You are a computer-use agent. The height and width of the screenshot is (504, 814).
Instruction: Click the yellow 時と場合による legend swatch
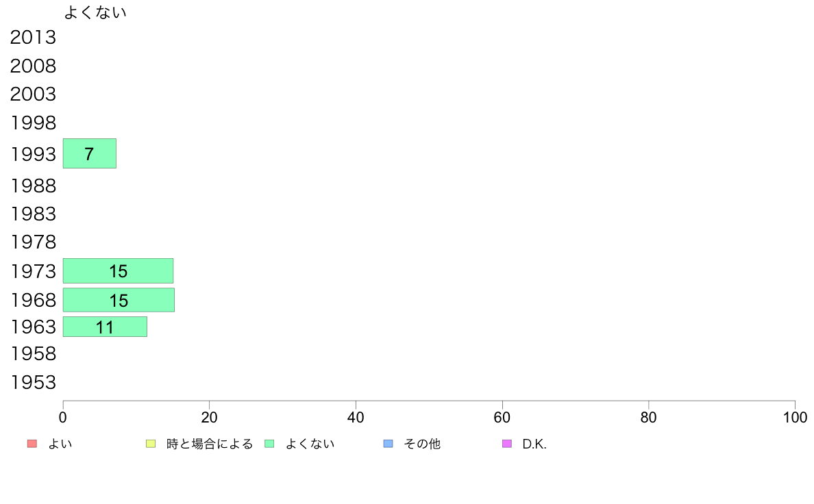[x=151, y=444]
